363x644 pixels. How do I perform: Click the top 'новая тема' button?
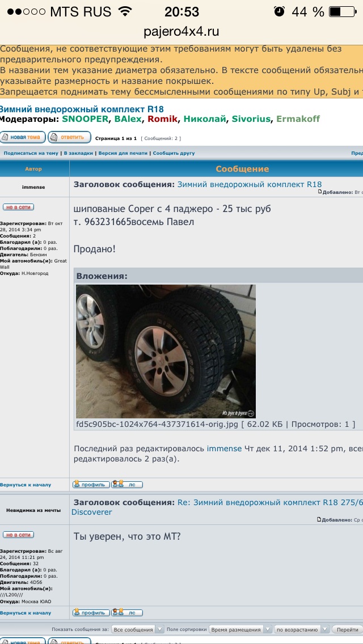(x=23, y=137)
